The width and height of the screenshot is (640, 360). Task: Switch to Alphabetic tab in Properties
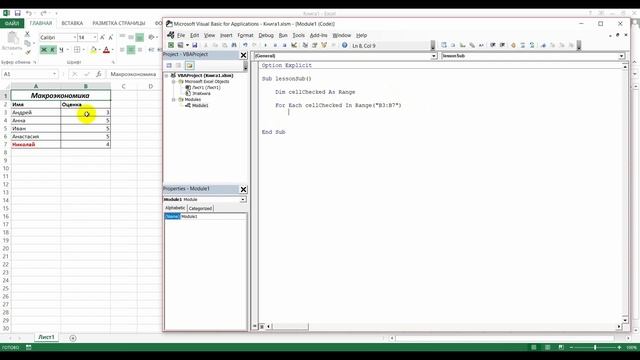175,208
